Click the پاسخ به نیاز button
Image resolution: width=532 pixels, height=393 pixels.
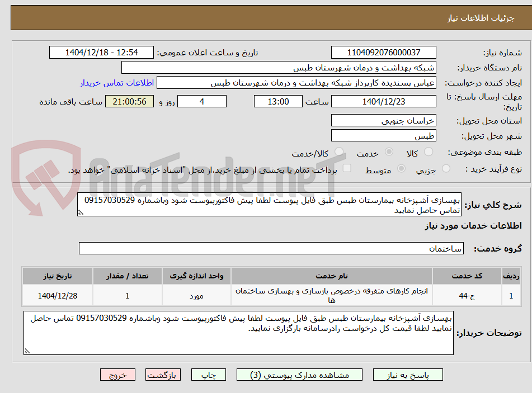coord(408,375)
